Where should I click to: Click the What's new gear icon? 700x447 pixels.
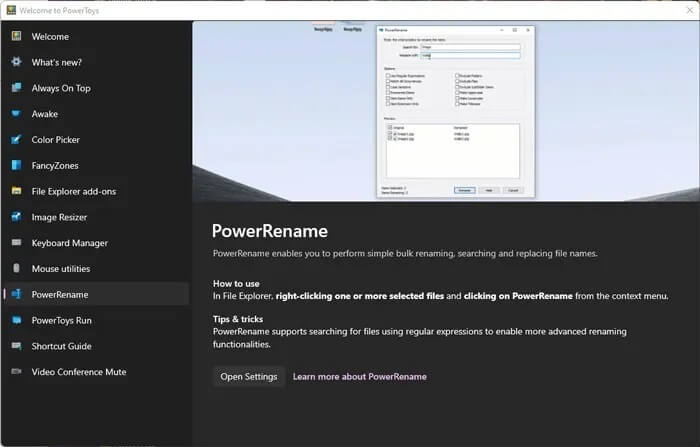click(x=17, y=62)
